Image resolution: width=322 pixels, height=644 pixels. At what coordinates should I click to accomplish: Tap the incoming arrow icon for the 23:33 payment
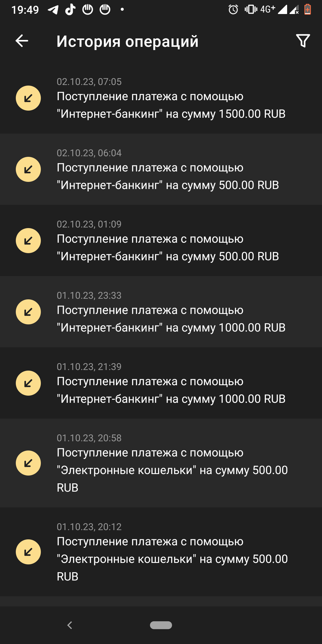[28, 312]
